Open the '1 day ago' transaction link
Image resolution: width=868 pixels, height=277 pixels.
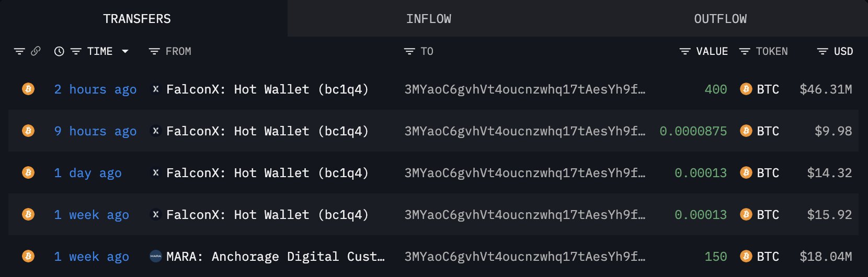[88, 173]
